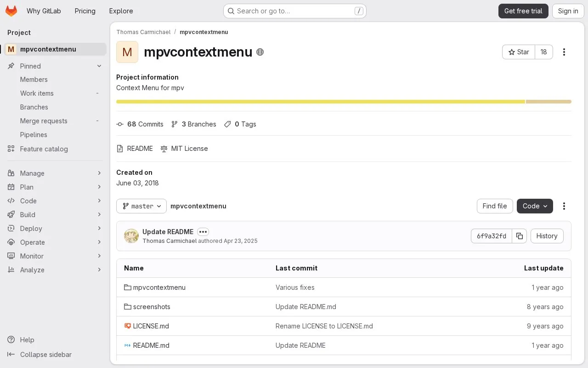Image resolution: width=588 pixels, height=368 pixels.
Task: Open project actions kebab menu beside Star
Action: 564,52
